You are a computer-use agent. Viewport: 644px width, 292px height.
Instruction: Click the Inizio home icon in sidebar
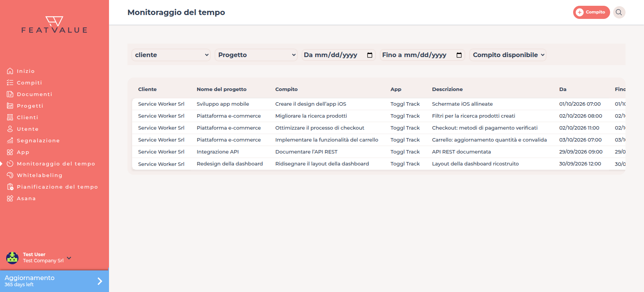tap(10, 71)
